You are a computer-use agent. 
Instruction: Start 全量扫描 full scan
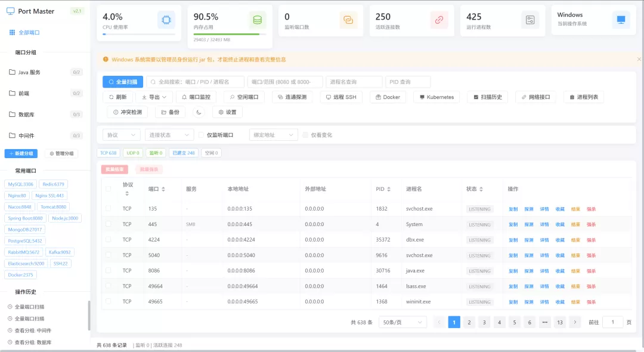123,82
